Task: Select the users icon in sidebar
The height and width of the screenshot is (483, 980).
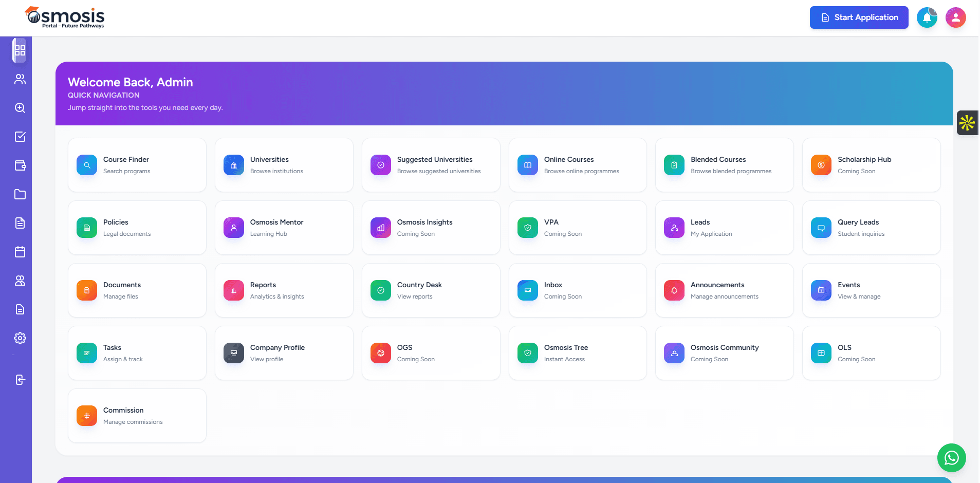Action: point(20,79)
